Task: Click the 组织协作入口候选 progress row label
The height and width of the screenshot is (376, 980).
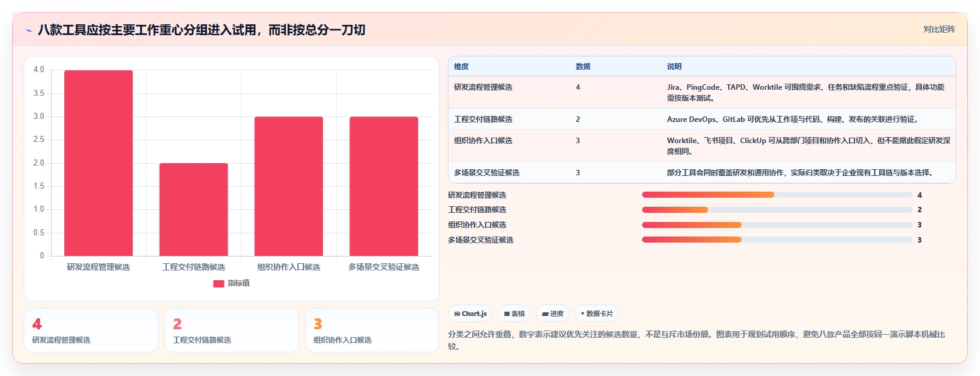Action: (x=477, y=225)
